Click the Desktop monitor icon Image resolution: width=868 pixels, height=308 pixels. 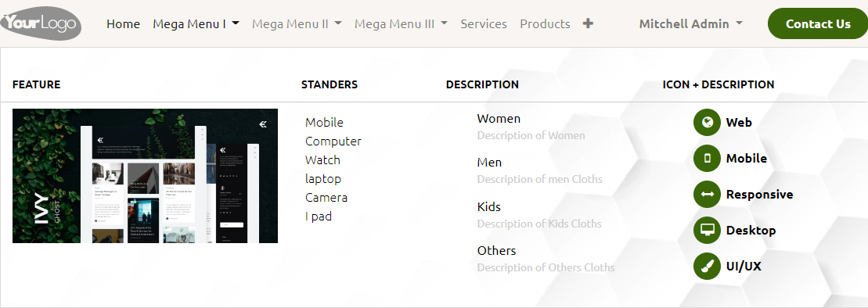pos(707,230)
